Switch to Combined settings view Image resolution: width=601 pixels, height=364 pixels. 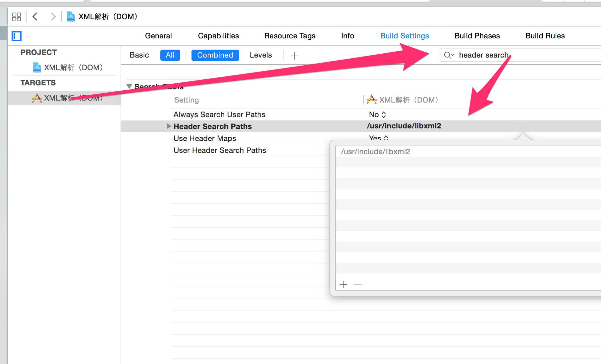pos(215,55)
